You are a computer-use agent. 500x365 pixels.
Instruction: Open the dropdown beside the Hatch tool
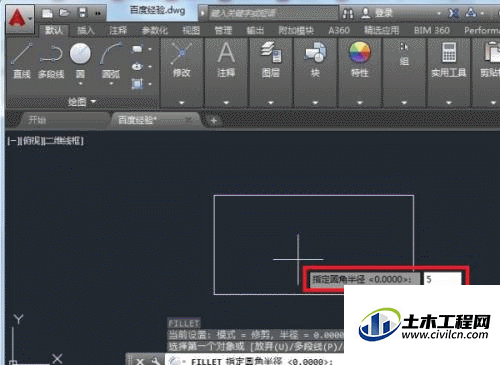click(x=150, y=84)
